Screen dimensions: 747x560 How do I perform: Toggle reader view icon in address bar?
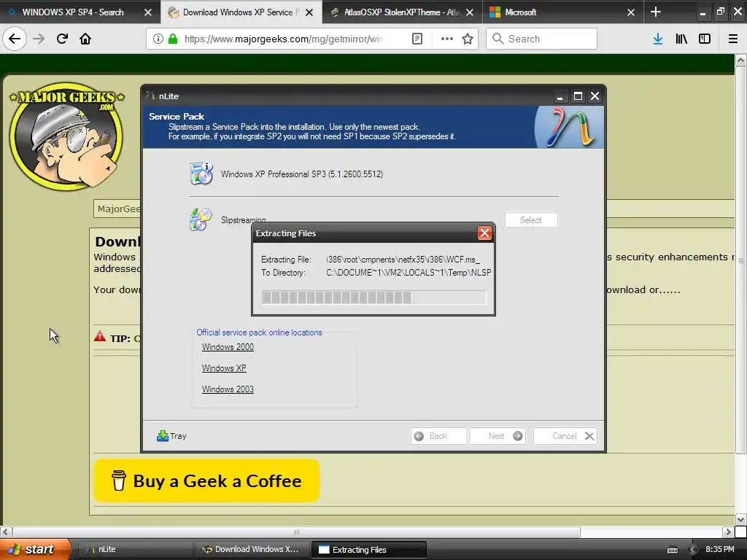click(417, 39)
